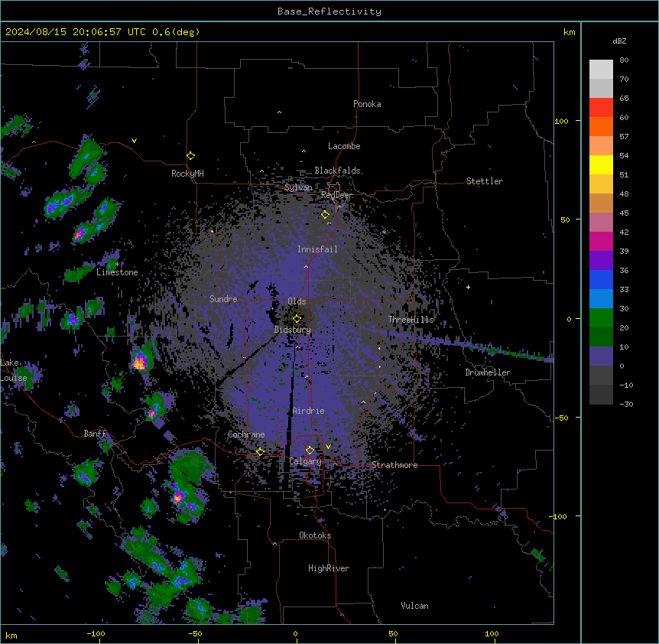Screen dimensions: 659x644
Task: Click the Lake Louise map label
Action: click(x=14, y=370)
